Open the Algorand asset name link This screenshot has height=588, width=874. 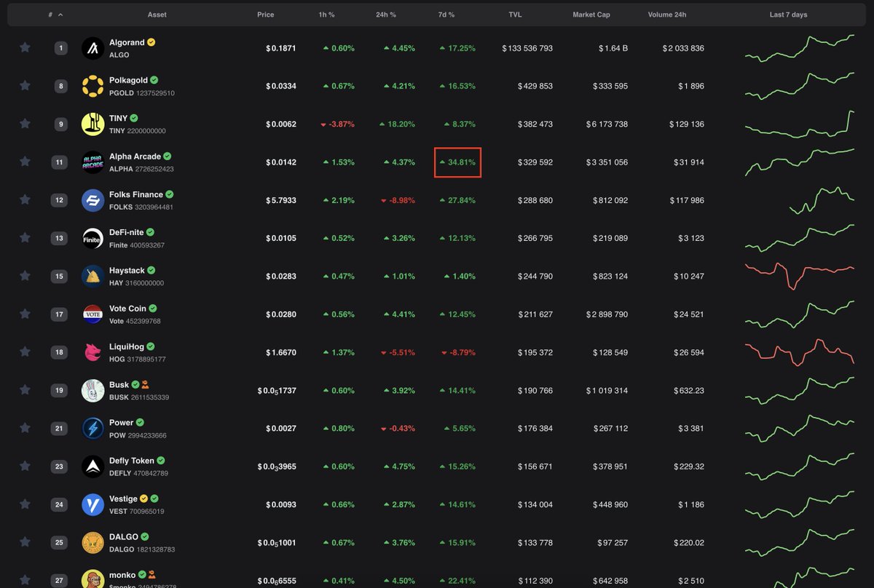pos(128,42)
